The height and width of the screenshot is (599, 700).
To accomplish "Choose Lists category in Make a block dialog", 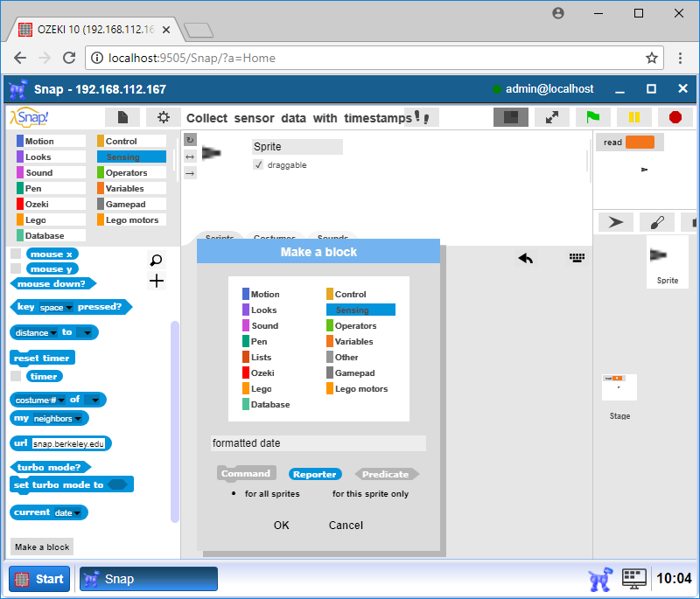I will 276,357.
